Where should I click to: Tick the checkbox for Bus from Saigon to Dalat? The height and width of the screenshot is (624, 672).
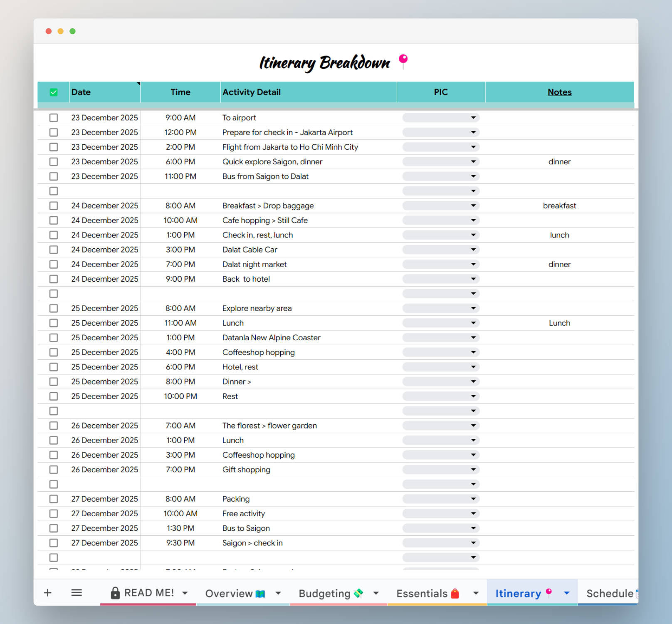click(x=54, y=176)
